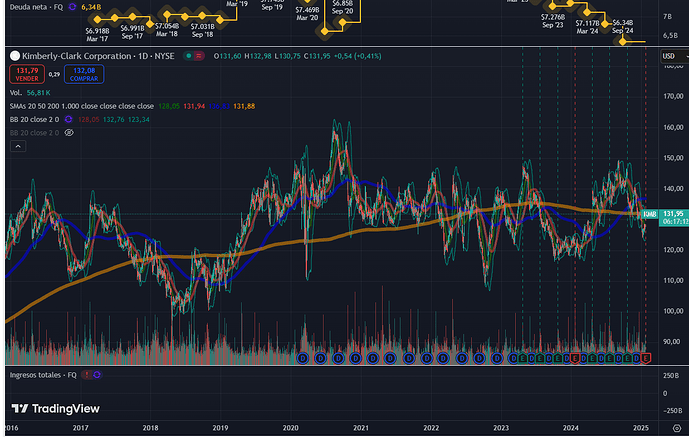The height and width of the screenshot is (437, 689).
Task: Select the Ingresos totales · FQ legend
Action: click(43, 375)
